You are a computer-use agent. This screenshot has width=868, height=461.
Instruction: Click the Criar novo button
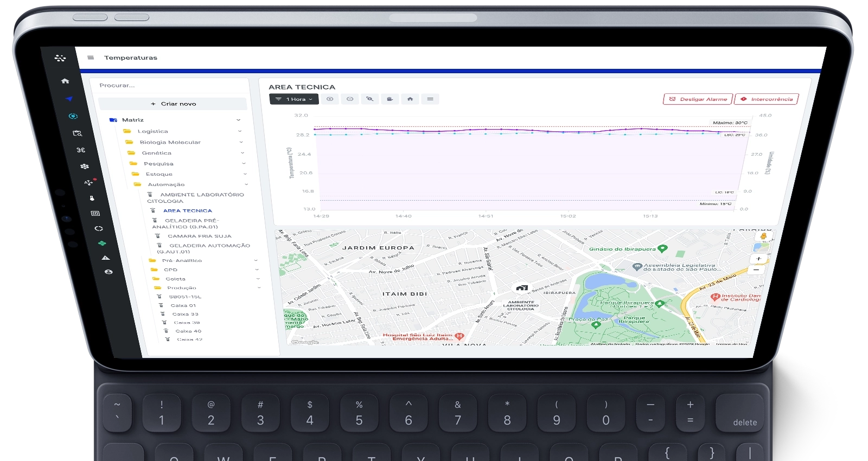173,104
